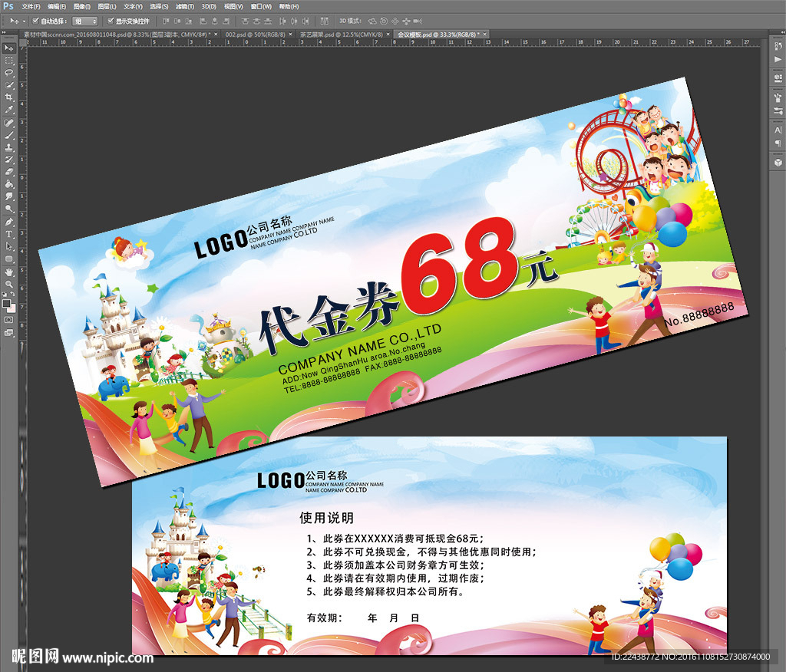Screen dimensions: 786x672
Task: Select the Zoom tool
Action: [x=9, y=284]
